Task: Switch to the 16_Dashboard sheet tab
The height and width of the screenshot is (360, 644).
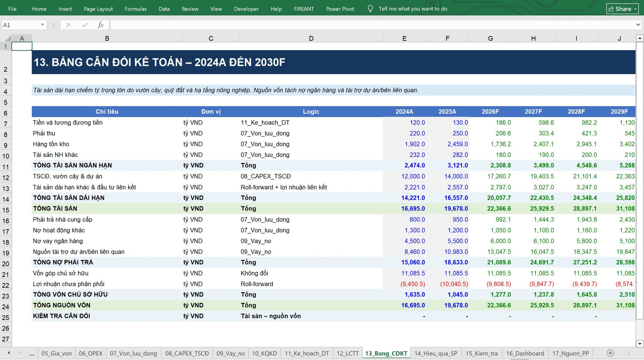Action: (x=525, y=353)
